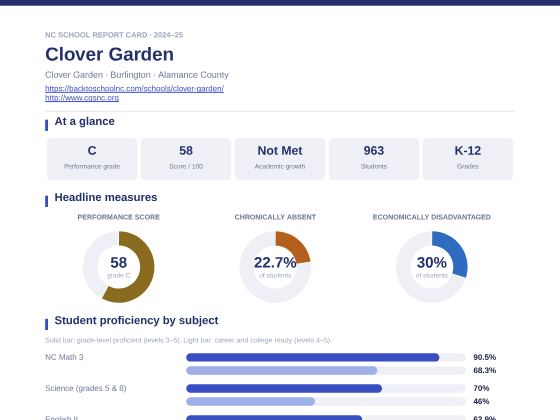Click the economically disadvantaged donut showing 30%

point(431,267)
